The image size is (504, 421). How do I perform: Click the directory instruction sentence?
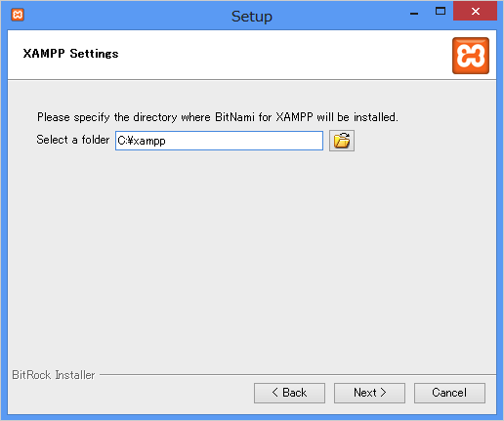[218, 117]
